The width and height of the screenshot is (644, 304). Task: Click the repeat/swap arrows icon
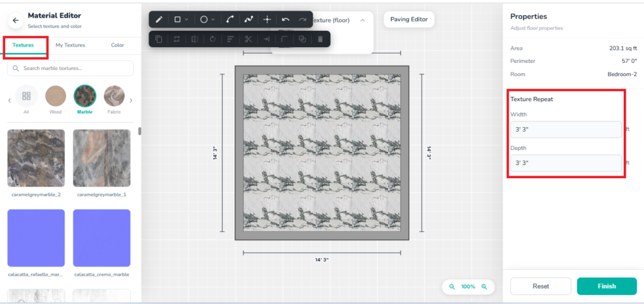point(177,39)
